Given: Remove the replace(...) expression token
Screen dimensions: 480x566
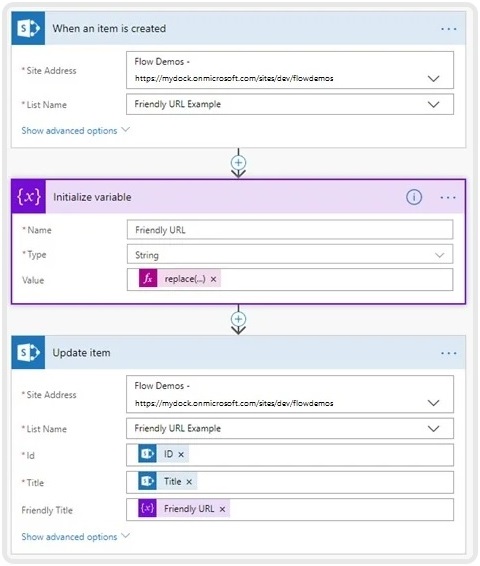Looking at the screenshot, I should [213, 279].
